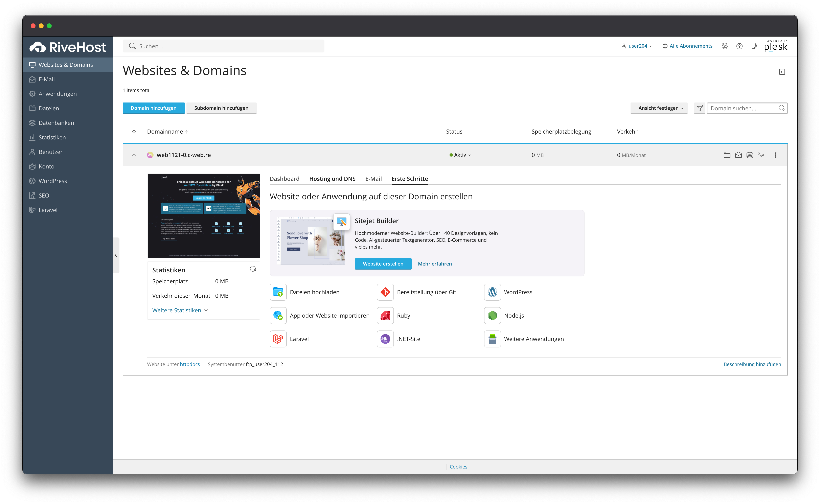Expand the Ansicht festlegen dropdown
820x504 pixels.
click(659, 108)
